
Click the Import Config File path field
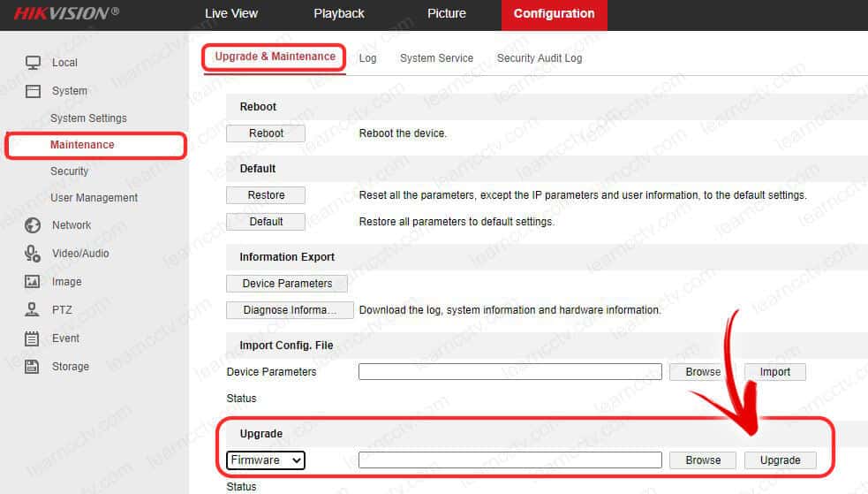(509, 372)
